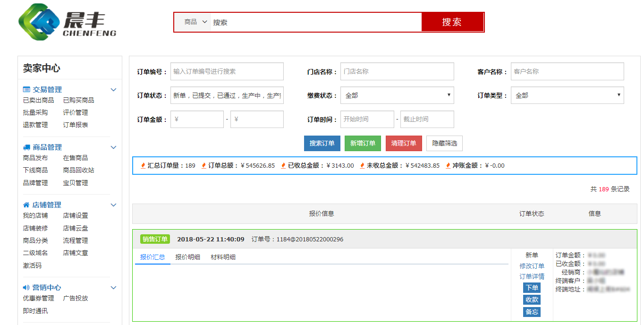This screenshot has height=325, width=644.
Task: Collapse the 交易管理 section chevron
Action: pos(113,89)
